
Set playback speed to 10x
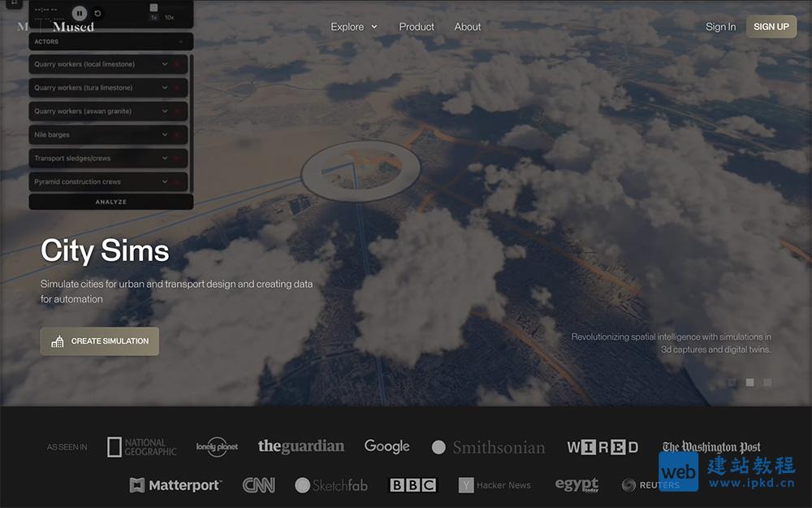tap(169, 17)
